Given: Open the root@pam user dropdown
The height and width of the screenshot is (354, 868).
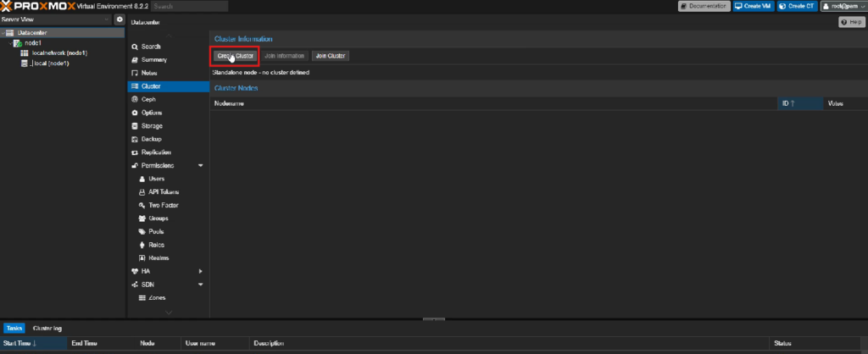Looking at the screenshot, I should (x=841, y=6).
